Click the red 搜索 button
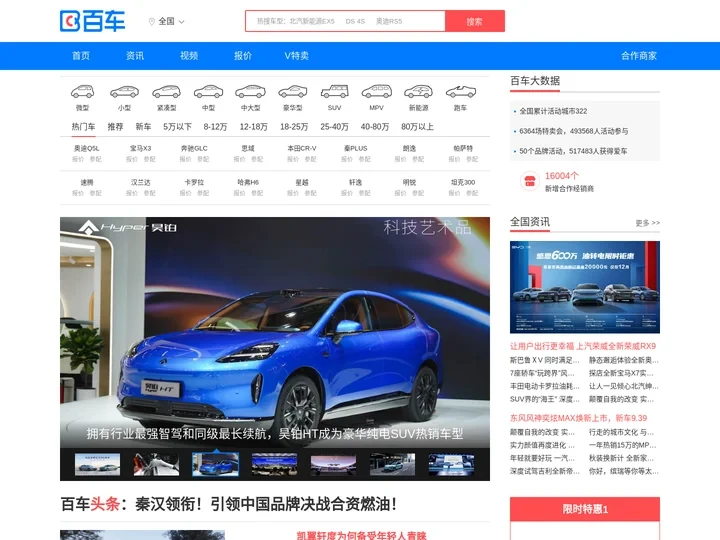This screenshot has width=720, height=540. point(475,21)
